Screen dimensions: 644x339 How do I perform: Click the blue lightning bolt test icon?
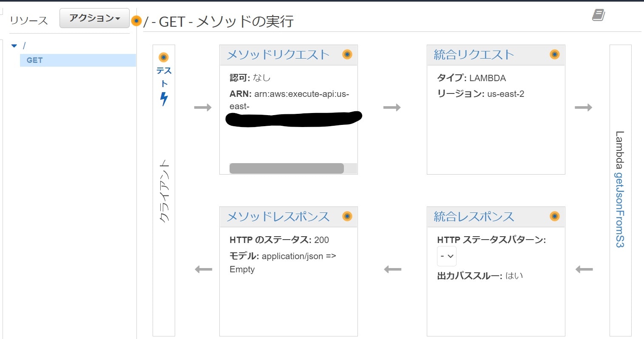[x=164, y=99]
